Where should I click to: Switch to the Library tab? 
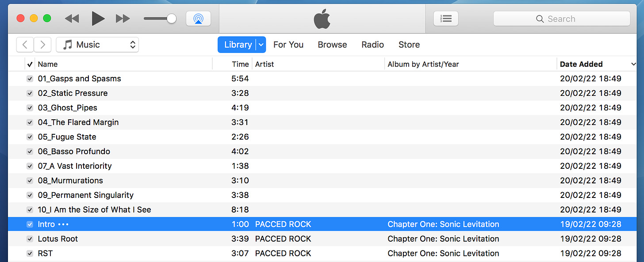point(238,45)
